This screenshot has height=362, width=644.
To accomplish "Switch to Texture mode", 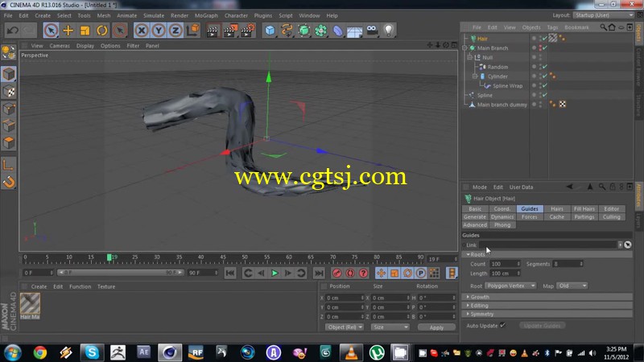I will pos(9,92).
